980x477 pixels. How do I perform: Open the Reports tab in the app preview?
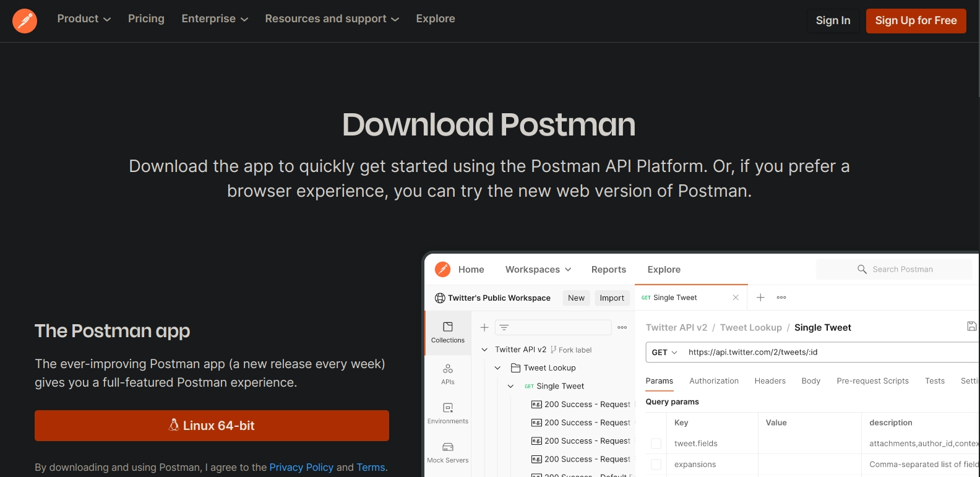(609, 269)
